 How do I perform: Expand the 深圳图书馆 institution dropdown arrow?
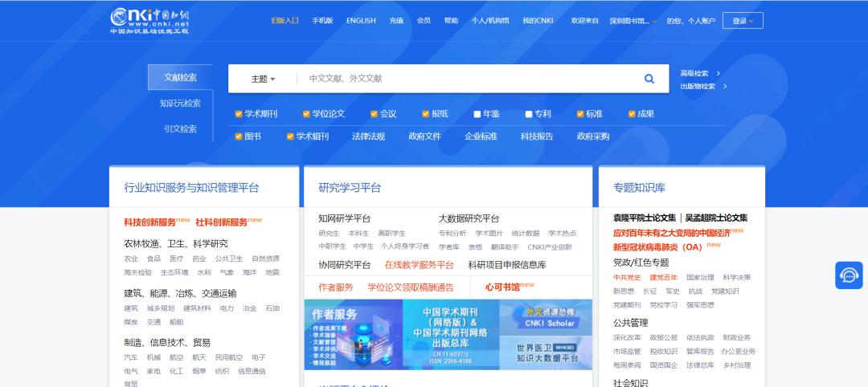pos(654,22)
